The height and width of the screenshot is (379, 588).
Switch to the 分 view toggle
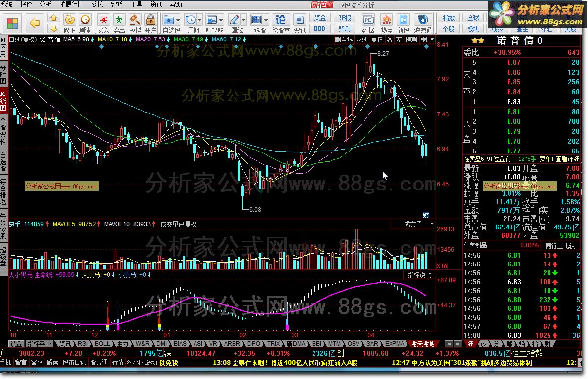pyautogui.click(x=496, y=344)
